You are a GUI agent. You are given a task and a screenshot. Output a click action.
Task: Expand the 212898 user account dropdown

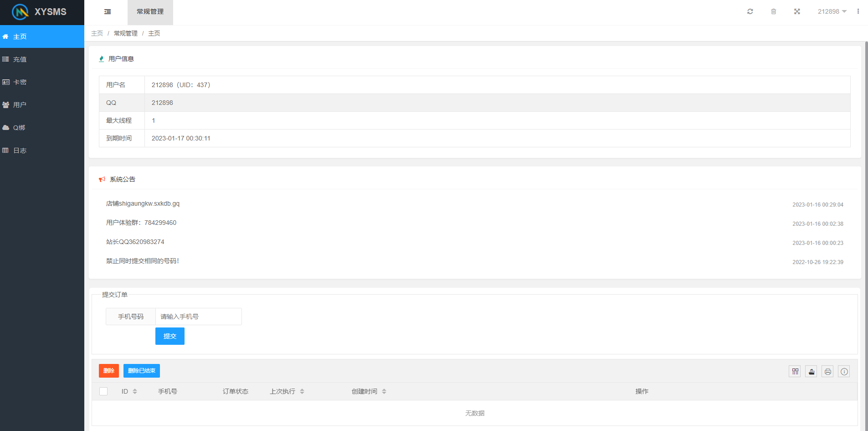(832, 12)
